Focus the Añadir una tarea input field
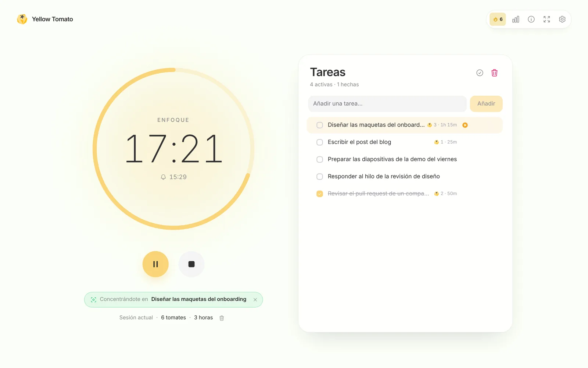Screen dimensions: 588x368 coord(387,104)
